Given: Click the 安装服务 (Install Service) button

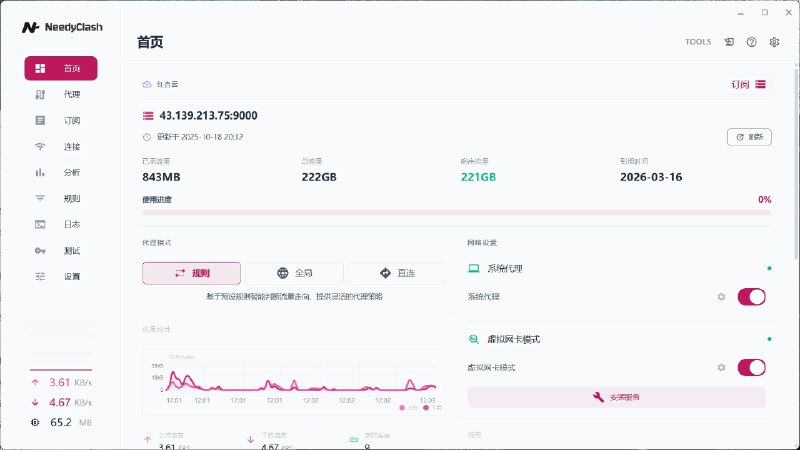Looking at the screenshot, I should [616, 397].
